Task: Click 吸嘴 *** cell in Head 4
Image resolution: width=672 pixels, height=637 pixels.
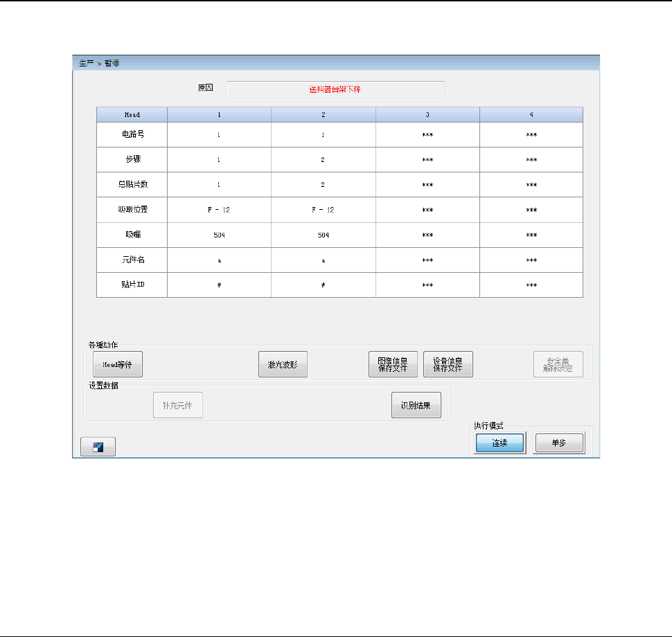Action: coord(531,235)
